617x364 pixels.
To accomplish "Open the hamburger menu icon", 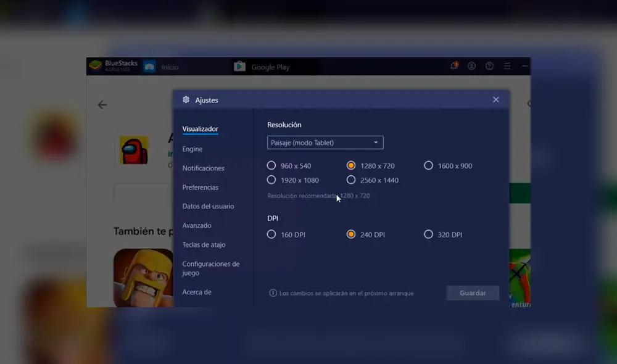I will click(507, 65).
